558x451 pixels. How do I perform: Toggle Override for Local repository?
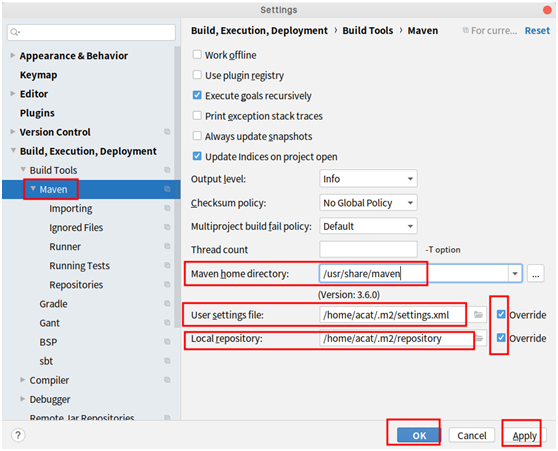point(501,337)
